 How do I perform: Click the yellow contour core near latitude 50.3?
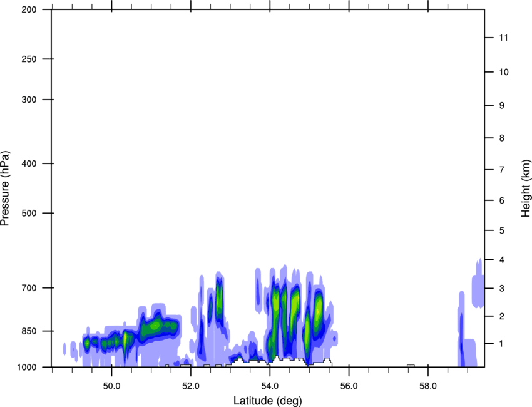click(x=125, y=339)
